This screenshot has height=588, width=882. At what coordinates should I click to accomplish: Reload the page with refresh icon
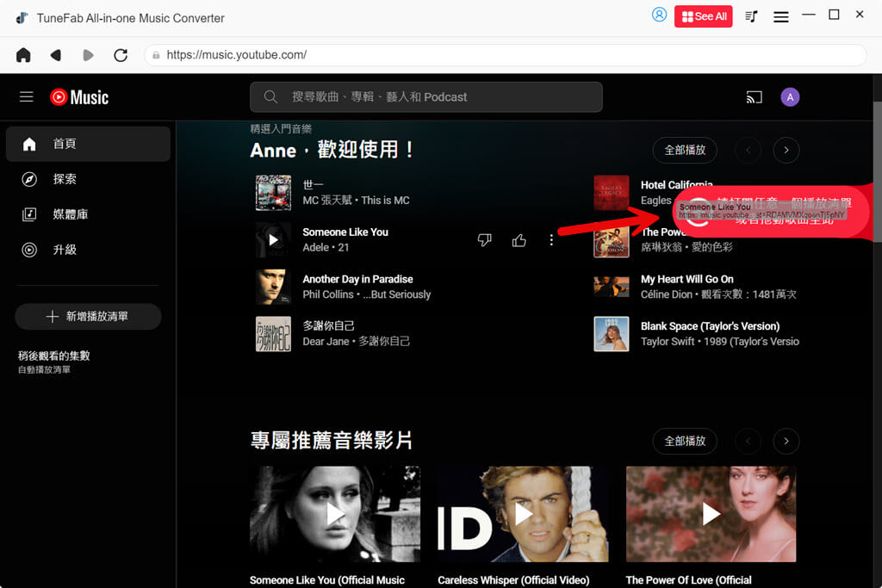point(121,55)
